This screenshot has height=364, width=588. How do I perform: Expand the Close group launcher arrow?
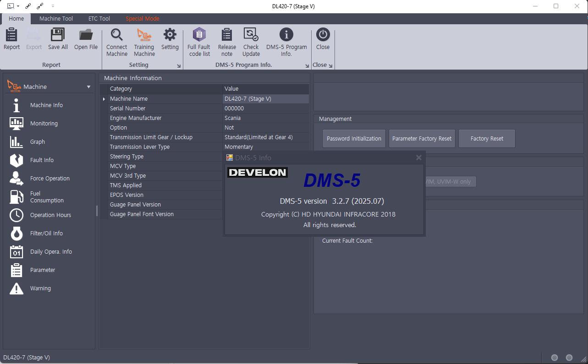[330, 66]
